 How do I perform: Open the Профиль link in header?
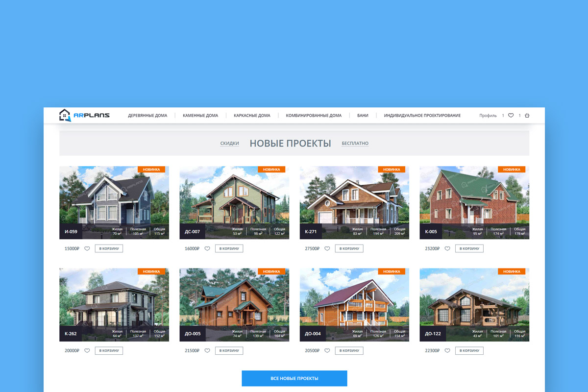point(488,116)
